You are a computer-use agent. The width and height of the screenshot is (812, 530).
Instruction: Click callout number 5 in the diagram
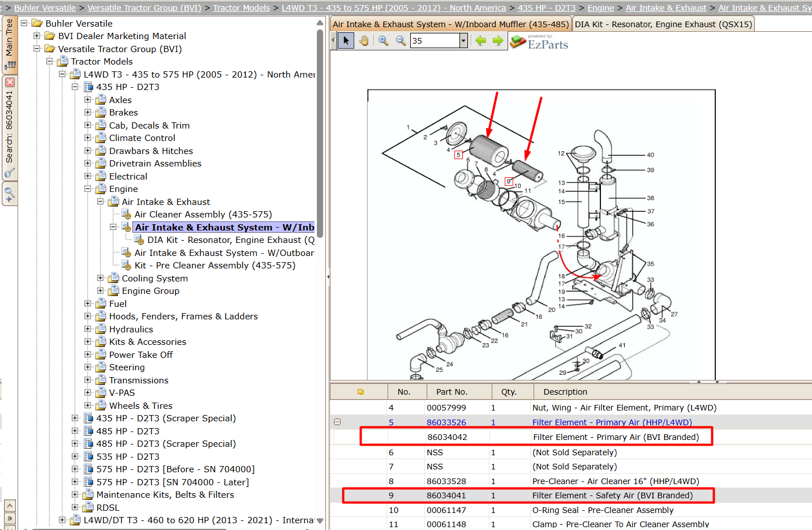458,155
